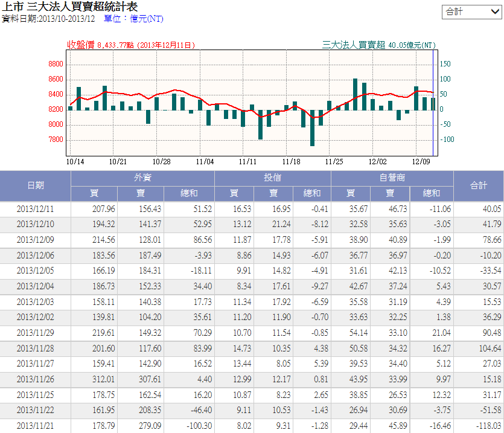Click total value 104.64

click(490, 348)
